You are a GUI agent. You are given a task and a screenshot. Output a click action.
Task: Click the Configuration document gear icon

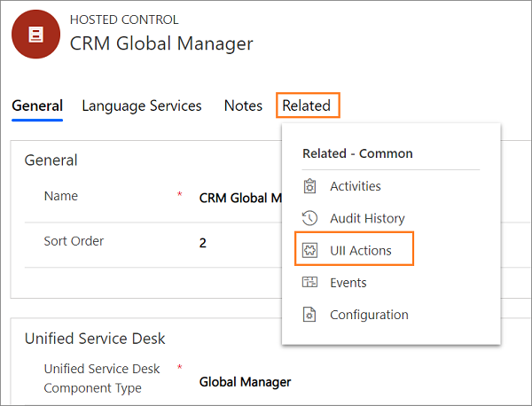click(309, 315)
